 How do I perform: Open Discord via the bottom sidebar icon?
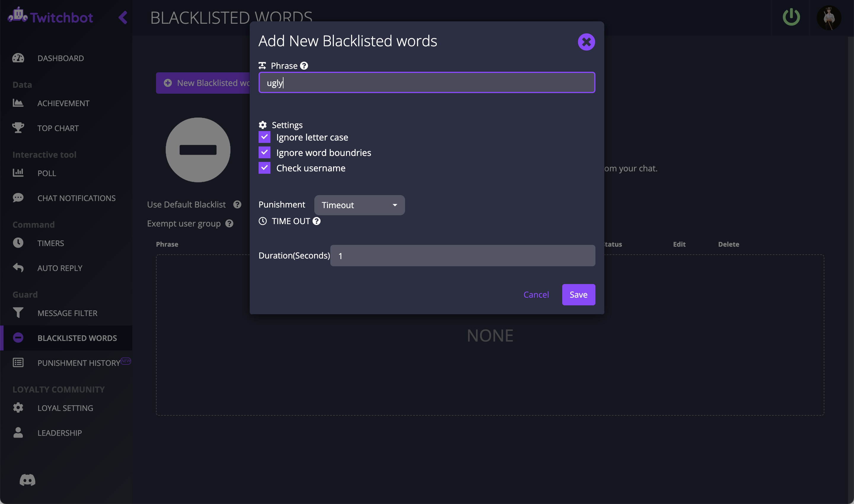tap(27, 480)
